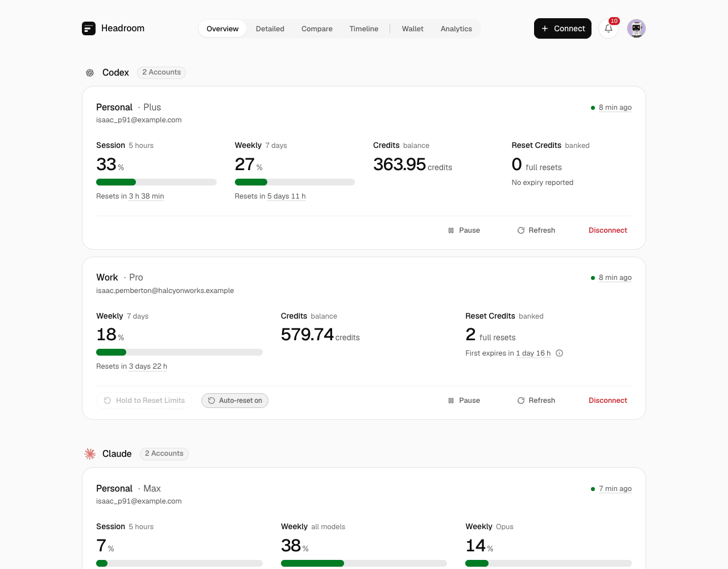Screen dimensions: 728x569
Task: Click the Claude starburst icon
Action: coord(90,454)
